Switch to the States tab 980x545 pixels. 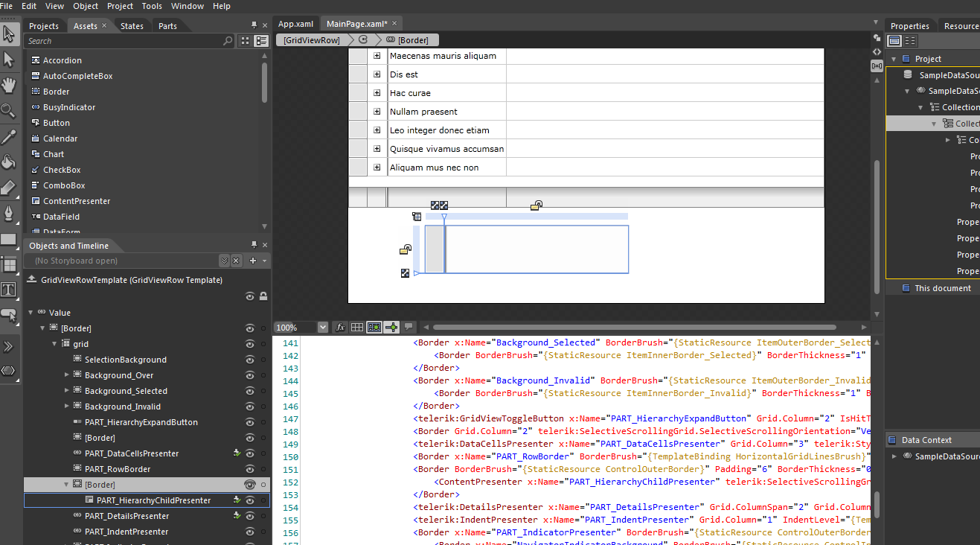point(132,26)
